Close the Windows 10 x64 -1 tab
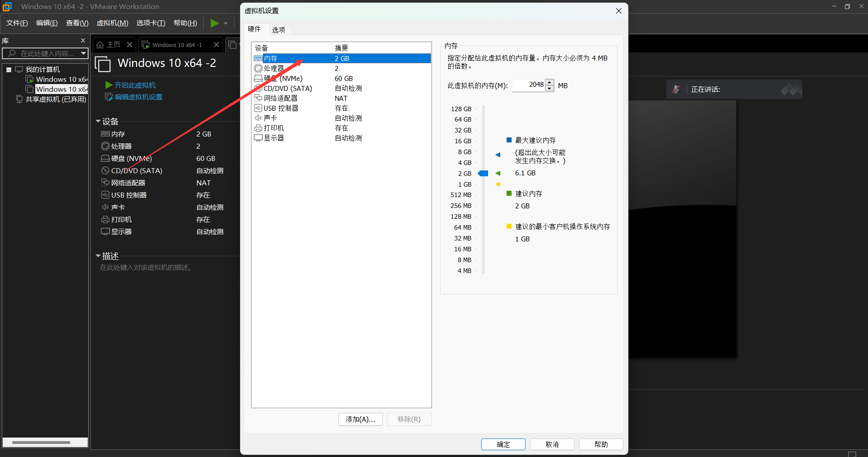The image size is (868, 457). point(216,44)
